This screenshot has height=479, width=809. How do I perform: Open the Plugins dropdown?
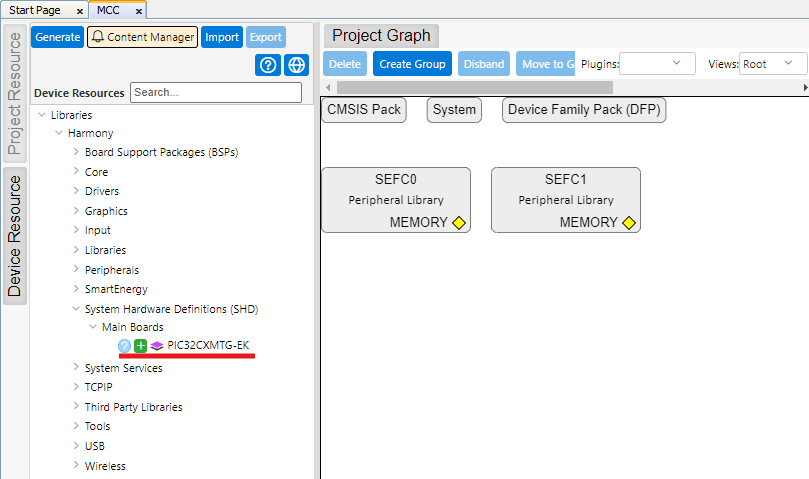[x=657, y=64]
